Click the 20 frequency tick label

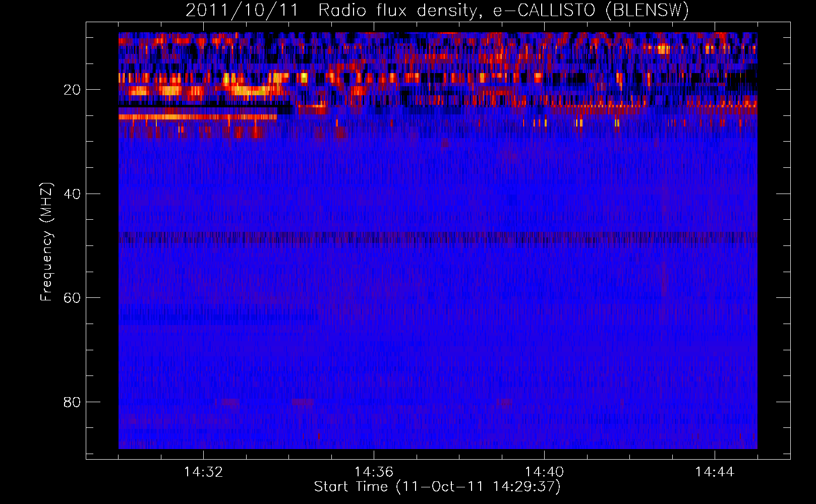pos(72,90)
